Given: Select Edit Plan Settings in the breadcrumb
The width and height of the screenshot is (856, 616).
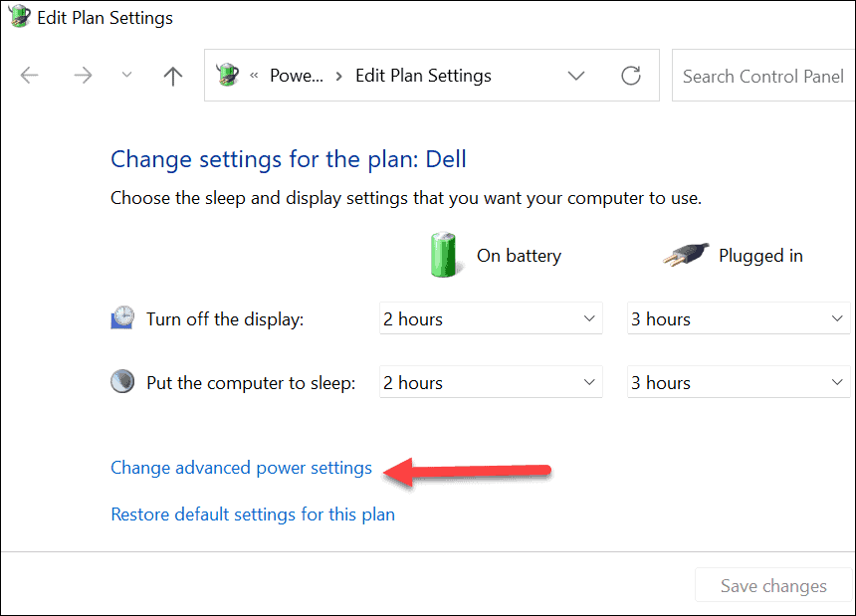Looking at the screenshot, I should pos(423,75).
